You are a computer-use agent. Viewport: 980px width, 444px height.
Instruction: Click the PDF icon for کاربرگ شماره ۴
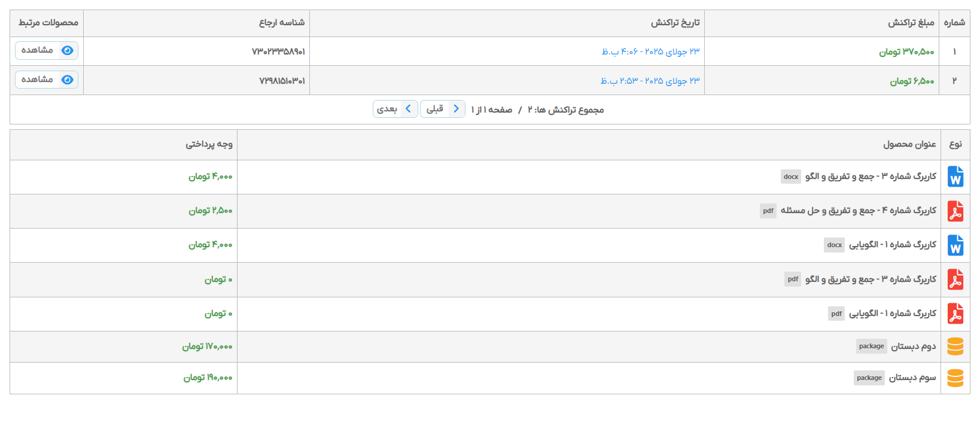click(955, 211)
